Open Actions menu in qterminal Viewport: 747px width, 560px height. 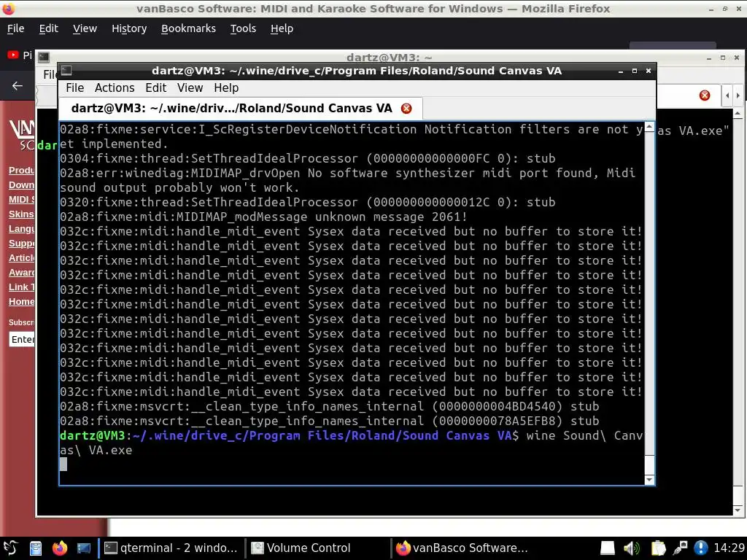click(x=115, y=88)
